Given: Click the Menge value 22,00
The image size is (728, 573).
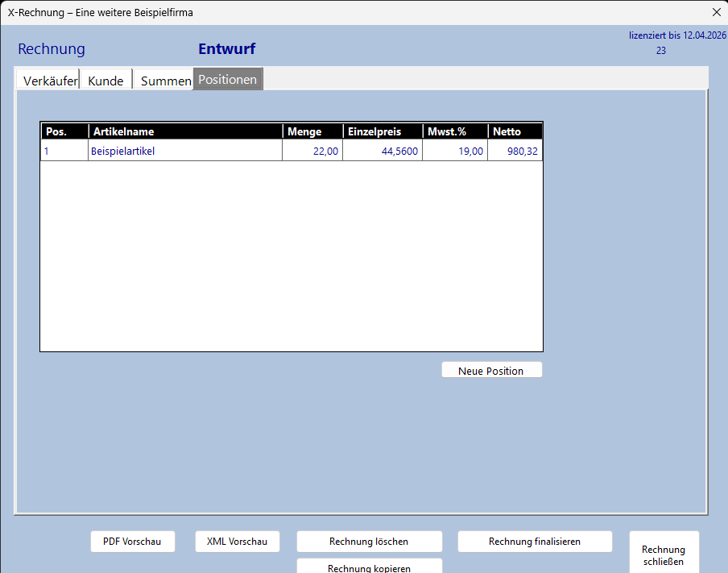Looking at the screenshot, I should click(x=312, y=151).
